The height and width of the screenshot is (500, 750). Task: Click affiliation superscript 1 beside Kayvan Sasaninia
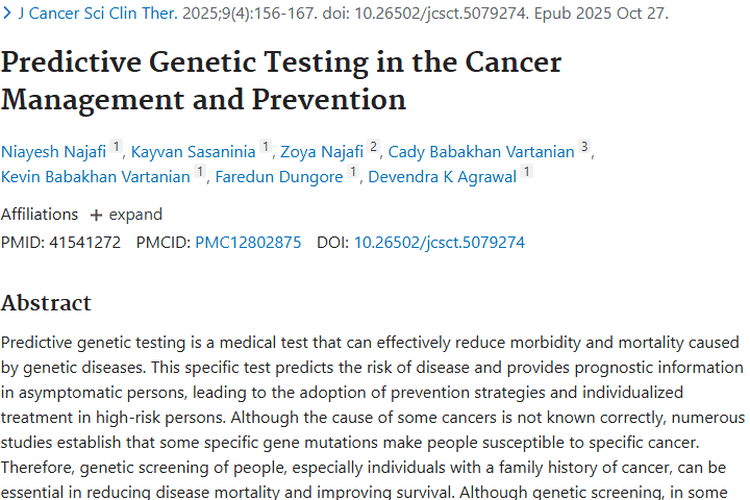(266, 148)
